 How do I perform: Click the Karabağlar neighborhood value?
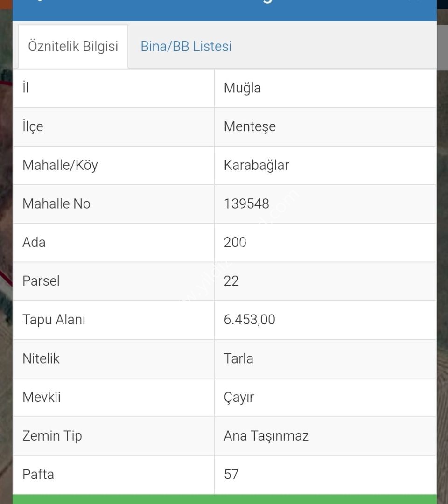256,165
